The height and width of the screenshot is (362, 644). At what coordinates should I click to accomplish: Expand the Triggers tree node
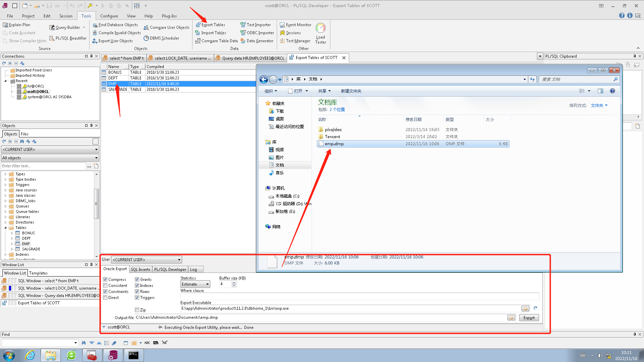(5, 185)
